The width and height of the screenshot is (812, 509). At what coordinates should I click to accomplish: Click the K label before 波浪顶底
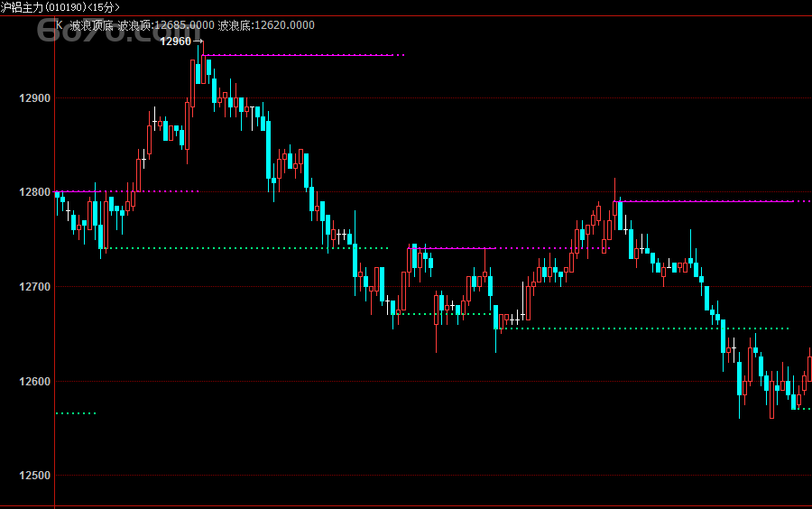[x=60, y=25]
